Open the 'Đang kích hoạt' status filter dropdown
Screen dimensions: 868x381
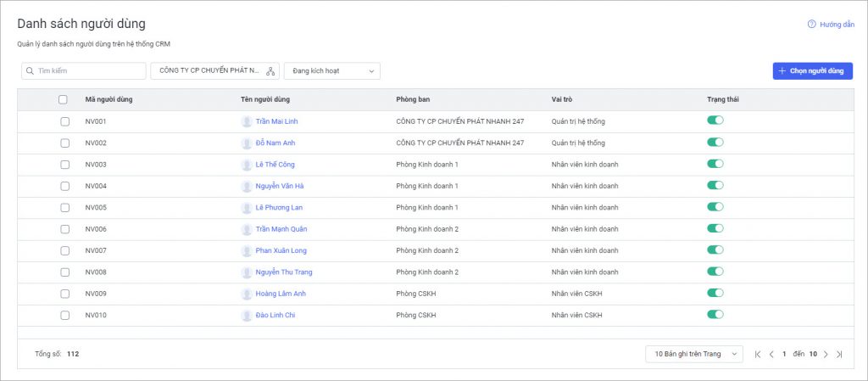point(332,71)
